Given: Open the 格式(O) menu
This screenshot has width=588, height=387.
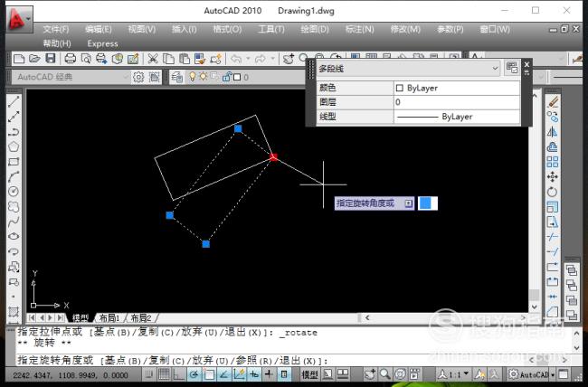Looking at the screenshot, I should [x=227, y=29].
